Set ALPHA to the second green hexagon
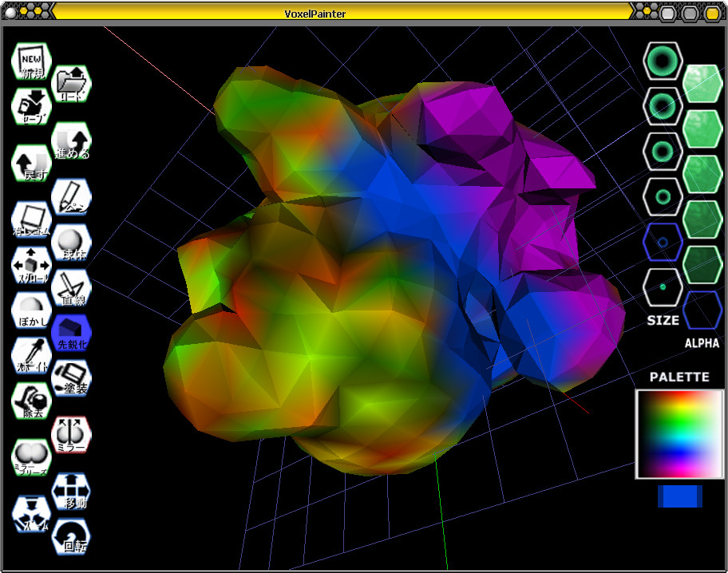728x573 pixels. pyautogui.click(x=703, y=129)
